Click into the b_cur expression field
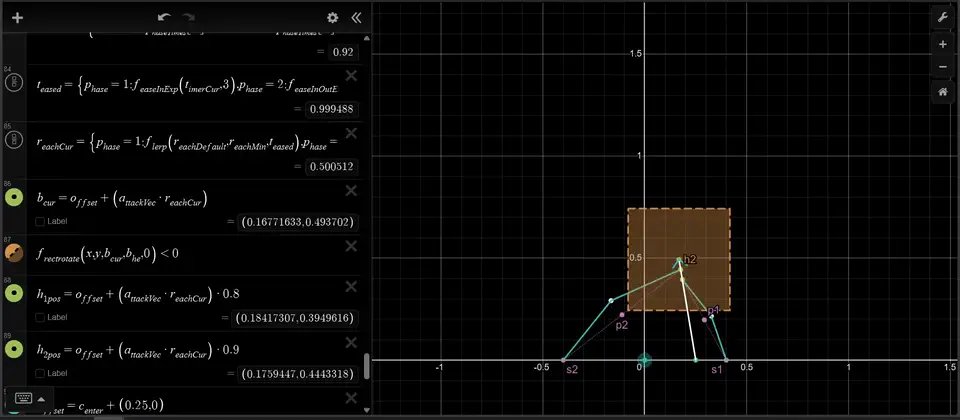960x420 pixels. point(122,199)
